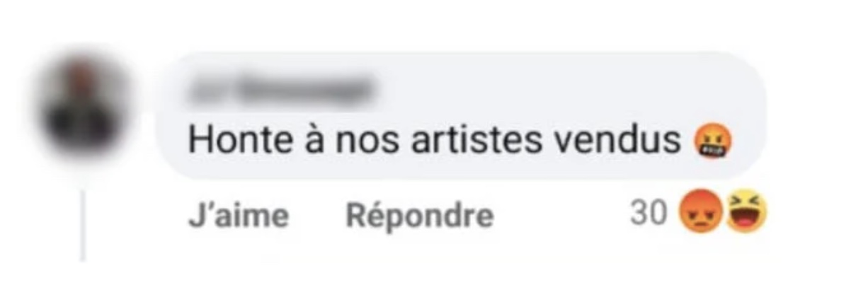Like the comment with J'aime
The height and width of the screenshot is (297, 868).
click(239, 215)
